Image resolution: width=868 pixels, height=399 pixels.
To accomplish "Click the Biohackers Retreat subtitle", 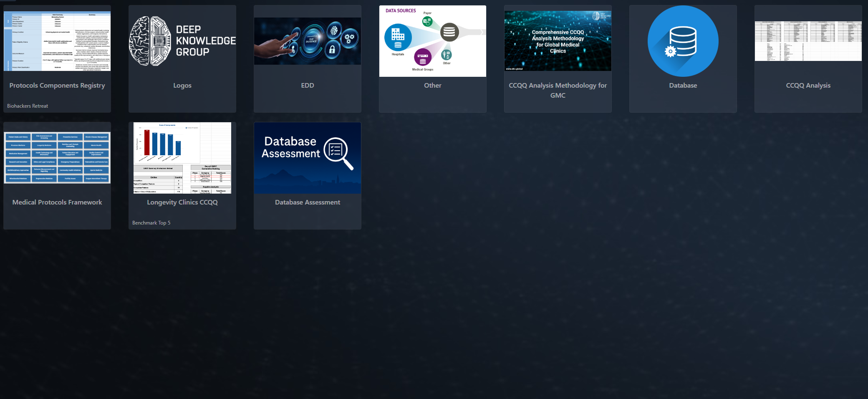I will 28,106.
